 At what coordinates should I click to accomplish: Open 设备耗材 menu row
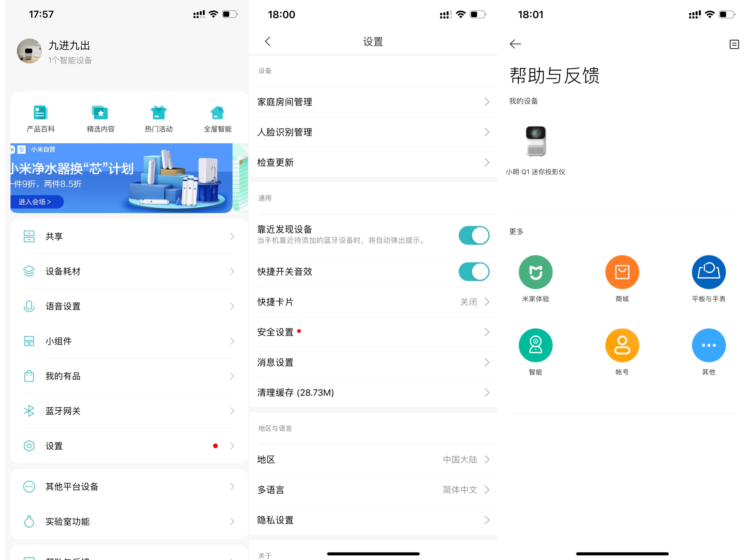(x=129, y=271)
